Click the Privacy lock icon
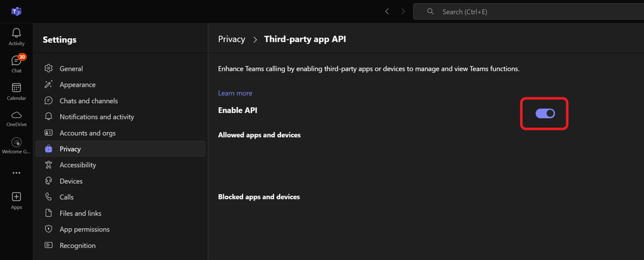This screenshot has width=644, height=260. [x=48, y=148]
